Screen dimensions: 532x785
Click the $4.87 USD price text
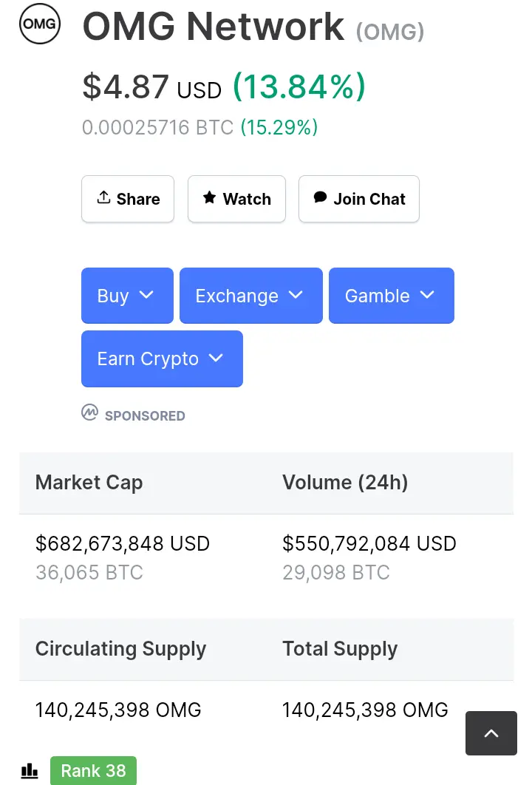click(x=151, y=87)
